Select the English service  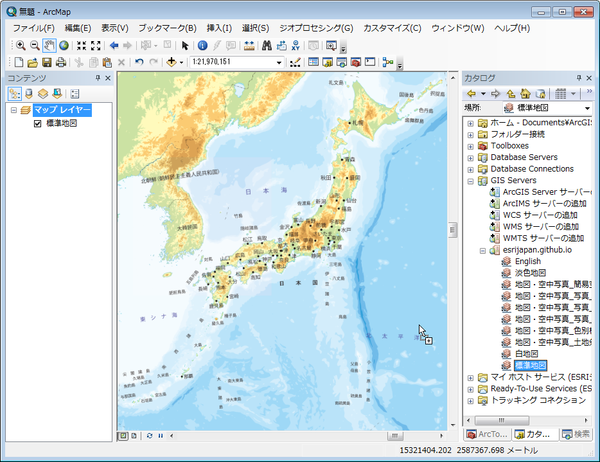(x=522, y=261)
